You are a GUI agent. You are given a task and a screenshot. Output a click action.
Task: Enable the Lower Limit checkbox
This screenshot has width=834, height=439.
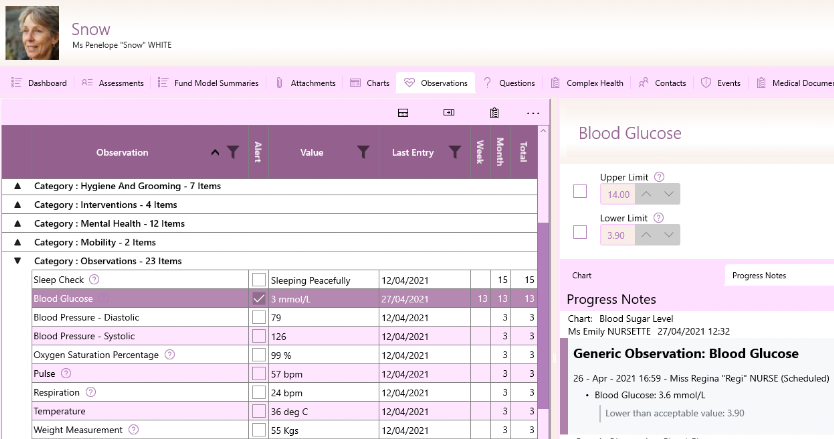[580, 232]
